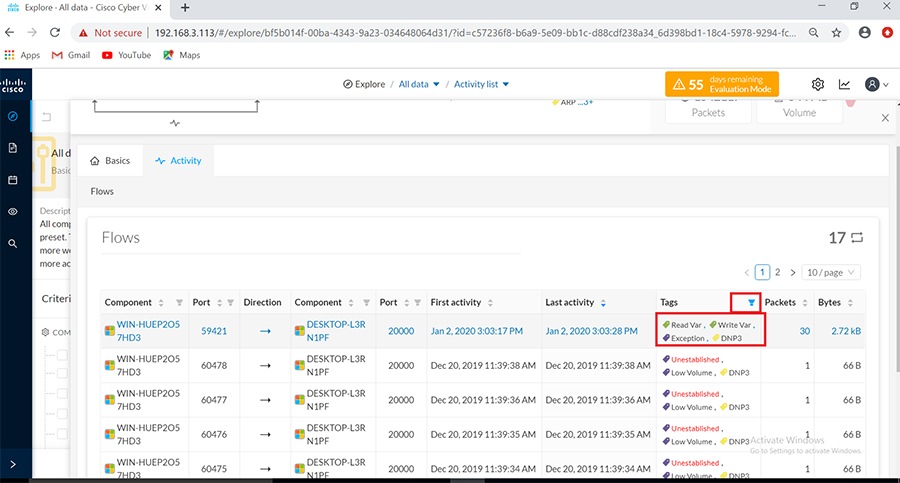
Task: Sort the second Port column
Action: coord(406,303)
